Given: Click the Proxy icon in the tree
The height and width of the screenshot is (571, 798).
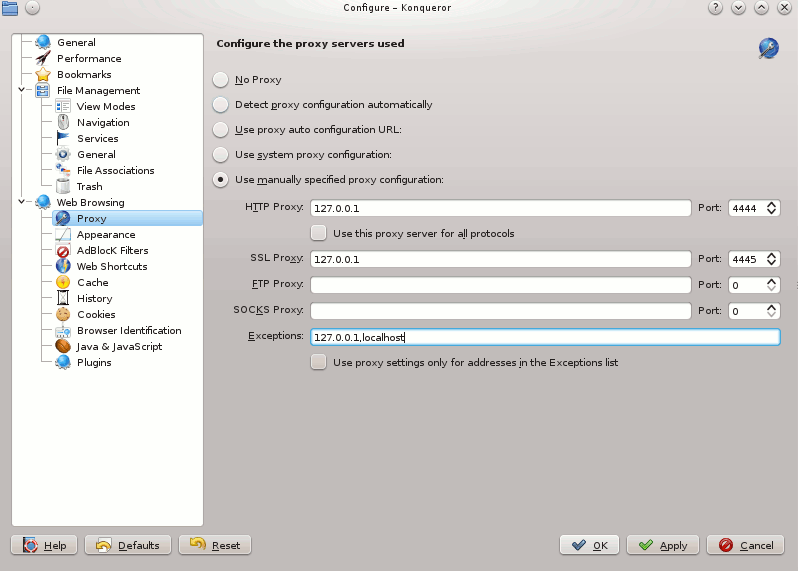Looking at the screenshot, I should coord(63,218).
